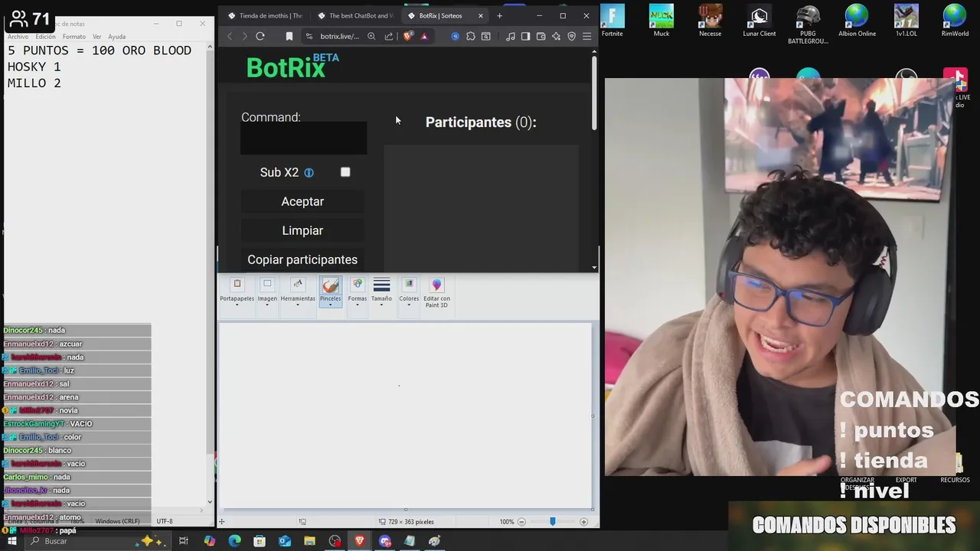Image resolution: width=980 pixels, height=551 pixels.
Task: Switch to Tienda de imothis tab
Action: [265, 15]
